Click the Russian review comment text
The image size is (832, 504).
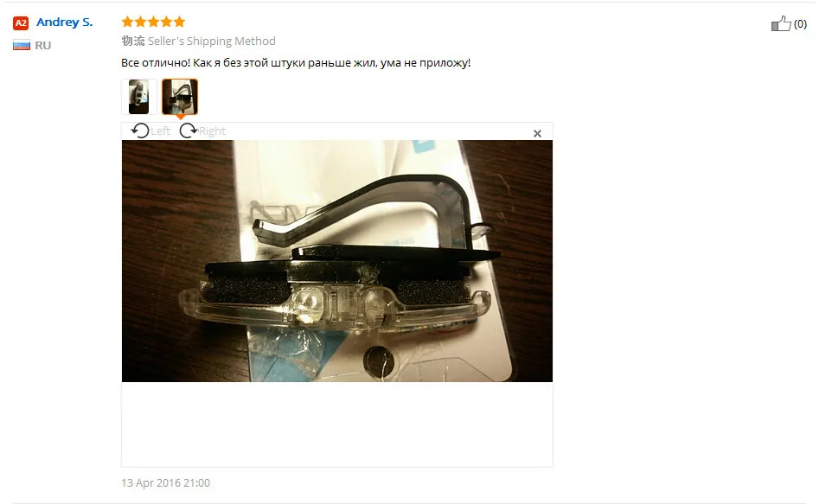pos(296,62)
